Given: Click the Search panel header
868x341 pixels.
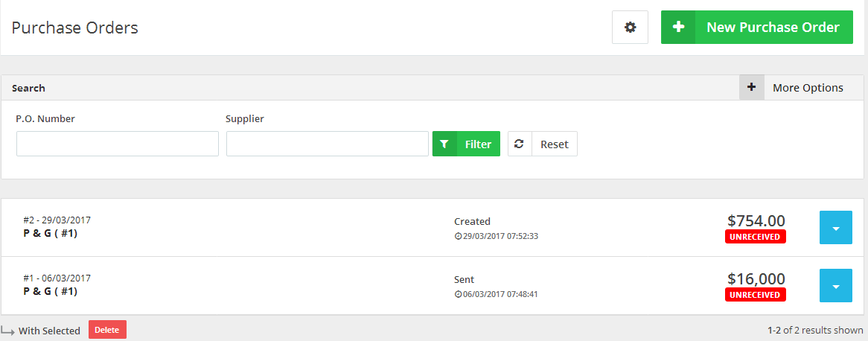Looking at the screenshot, I should point(29,88).
